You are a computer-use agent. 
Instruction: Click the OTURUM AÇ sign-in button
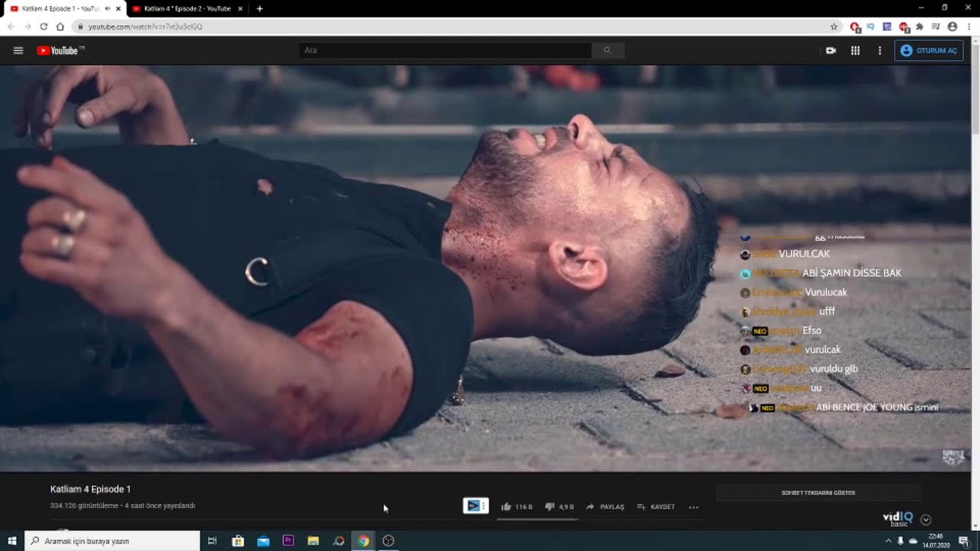pyautogui.click(x=929, y=51)
